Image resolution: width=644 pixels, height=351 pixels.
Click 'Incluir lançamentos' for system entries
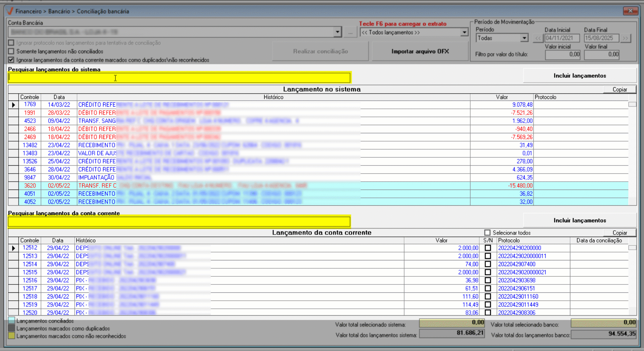click(x=579, y=76)
